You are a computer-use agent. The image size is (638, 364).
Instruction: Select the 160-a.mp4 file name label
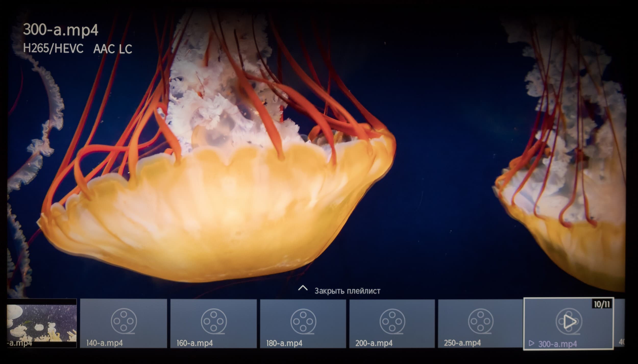[x=195, y=343]
